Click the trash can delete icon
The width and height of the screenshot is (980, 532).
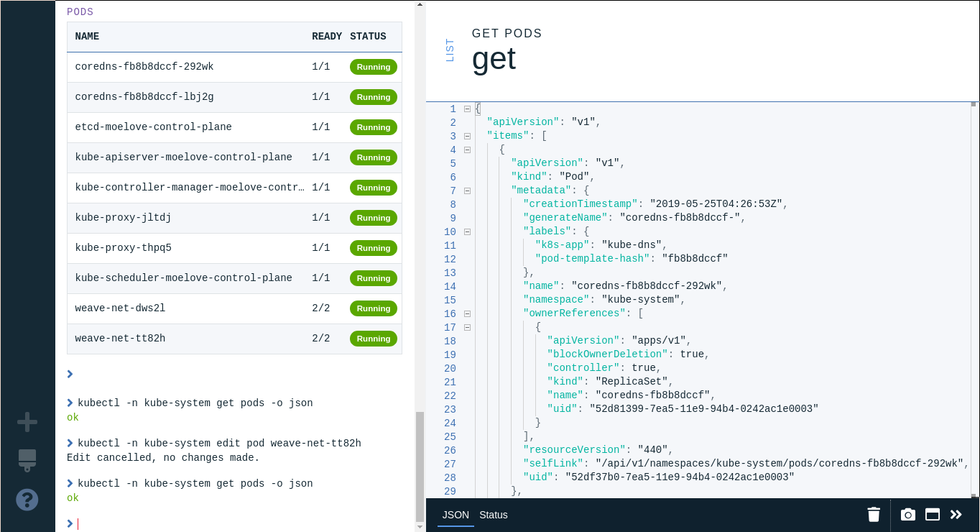click(874, 515)
